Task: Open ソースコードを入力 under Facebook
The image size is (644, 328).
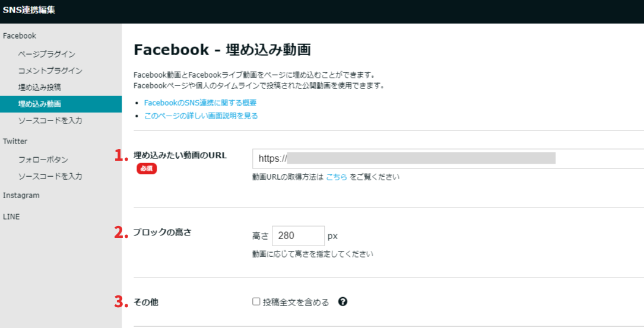Action: click(x=50, y=120)
